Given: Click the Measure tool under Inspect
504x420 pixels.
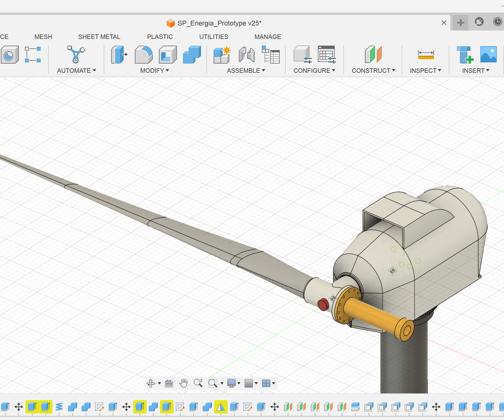Looking at the screenshot, I should pyautogui.click(x=425, y=55).
